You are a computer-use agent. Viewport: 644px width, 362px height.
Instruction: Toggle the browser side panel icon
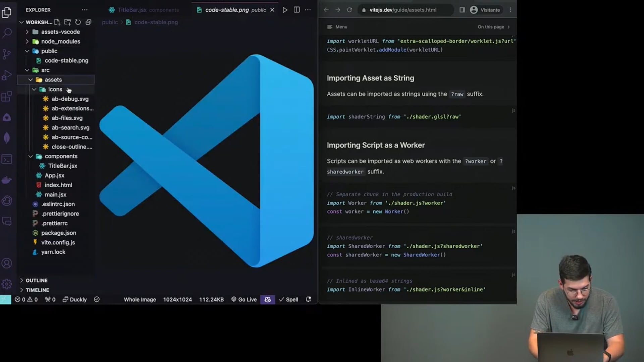point(462,10)
